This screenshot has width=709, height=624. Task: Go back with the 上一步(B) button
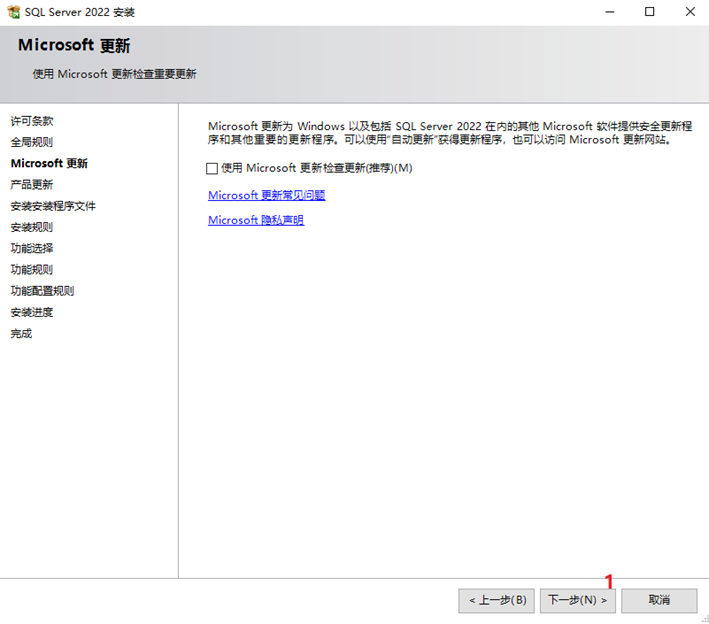point(496,600)
